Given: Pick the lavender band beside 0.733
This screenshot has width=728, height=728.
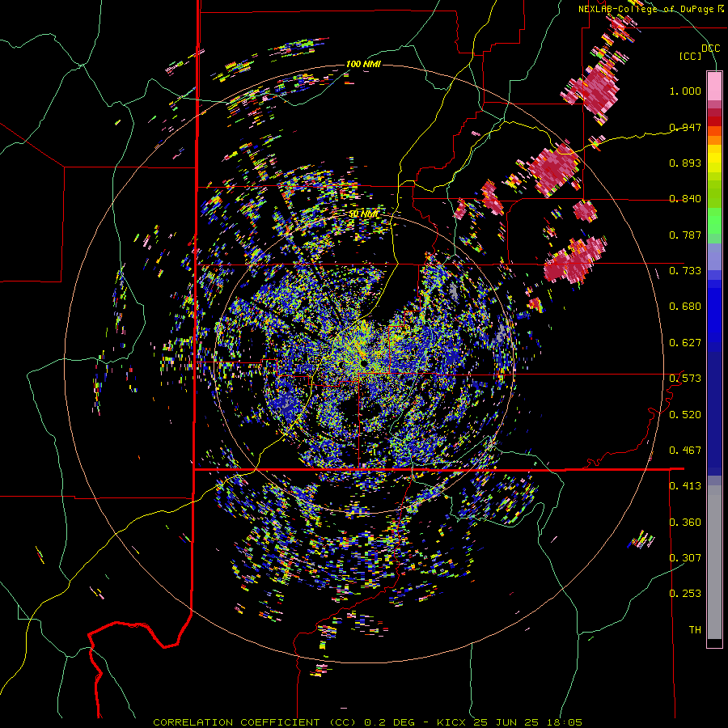Looking at the screenshot, I should [x=714, y=257].
